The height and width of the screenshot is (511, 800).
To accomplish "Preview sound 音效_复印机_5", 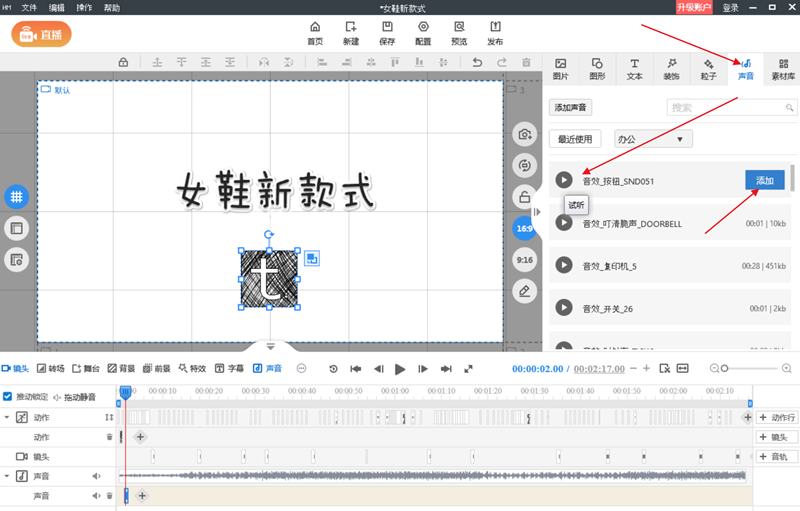I will click(564, 265).
